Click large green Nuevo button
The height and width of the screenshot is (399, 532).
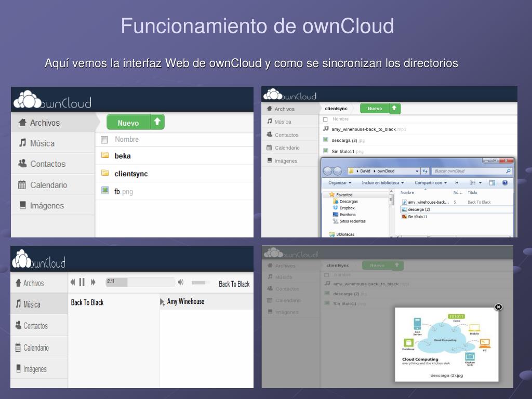tap(128, 123)
